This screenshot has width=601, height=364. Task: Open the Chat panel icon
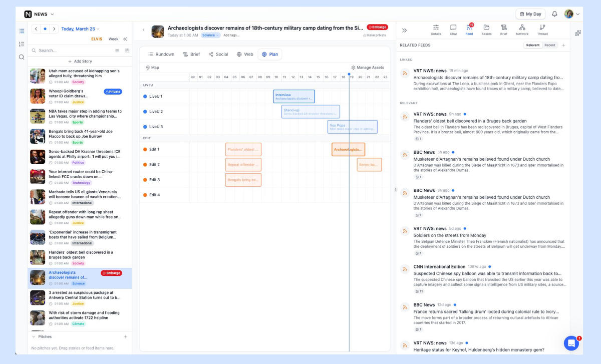point(453,30)
